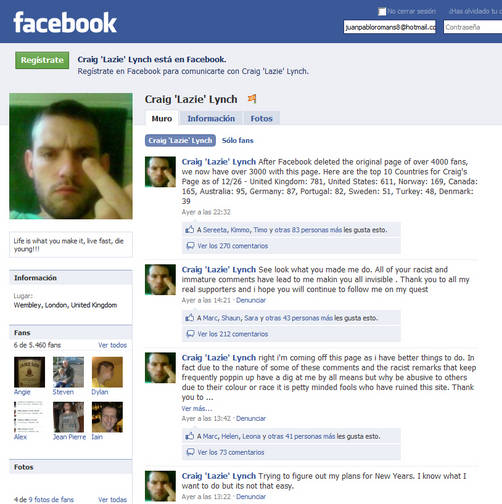
Task: Open the Fotos tab
Action: 261,118
